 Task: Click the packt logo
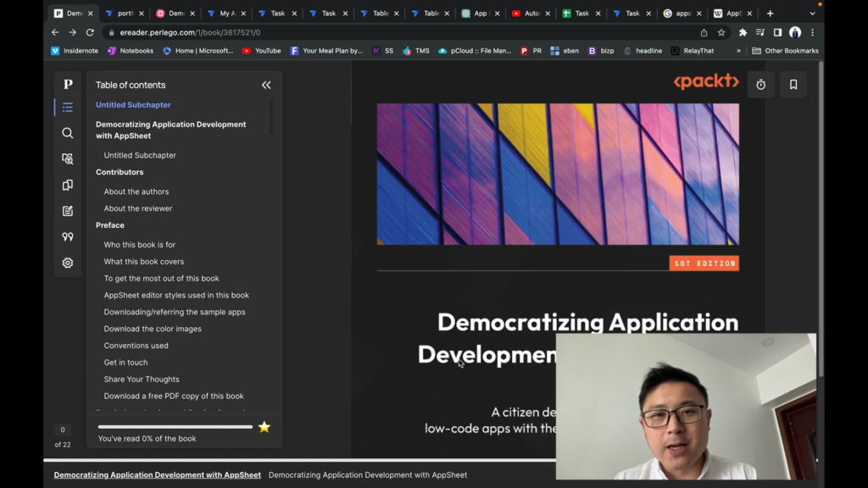pos(706,81)
